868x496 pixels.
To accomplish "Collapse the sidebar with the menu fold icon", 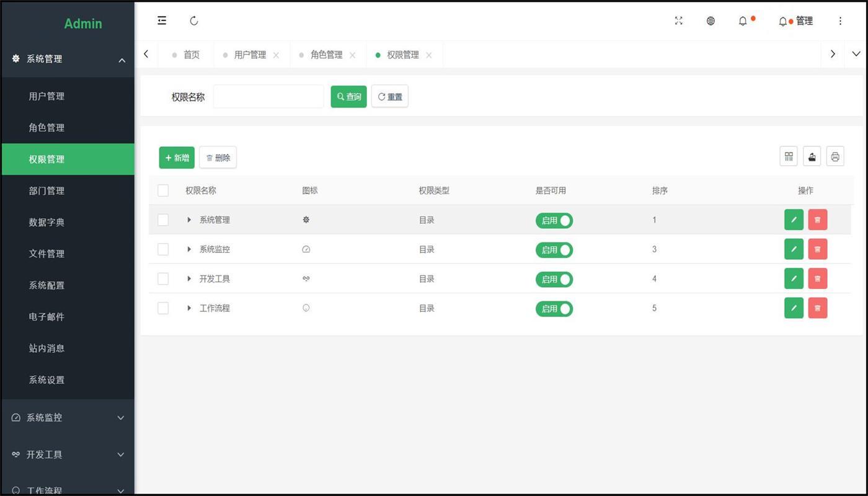I will (162, 20).
